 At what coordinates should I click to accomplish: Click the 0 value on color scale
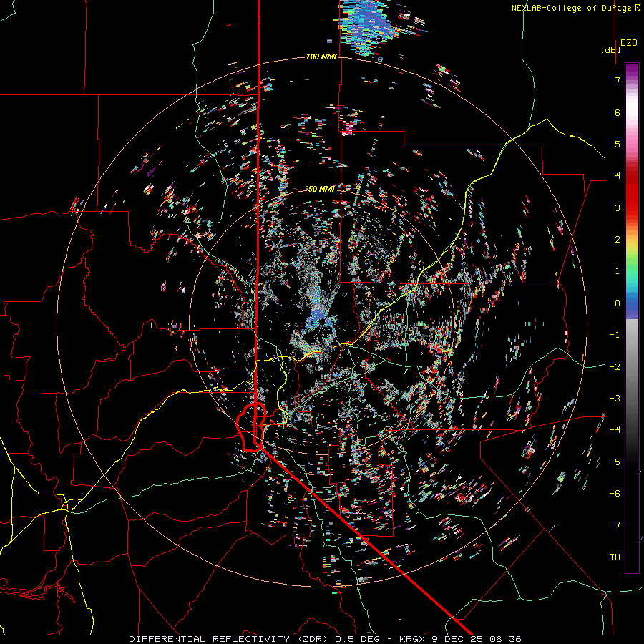pyautogui.click(x=618, y=303)
